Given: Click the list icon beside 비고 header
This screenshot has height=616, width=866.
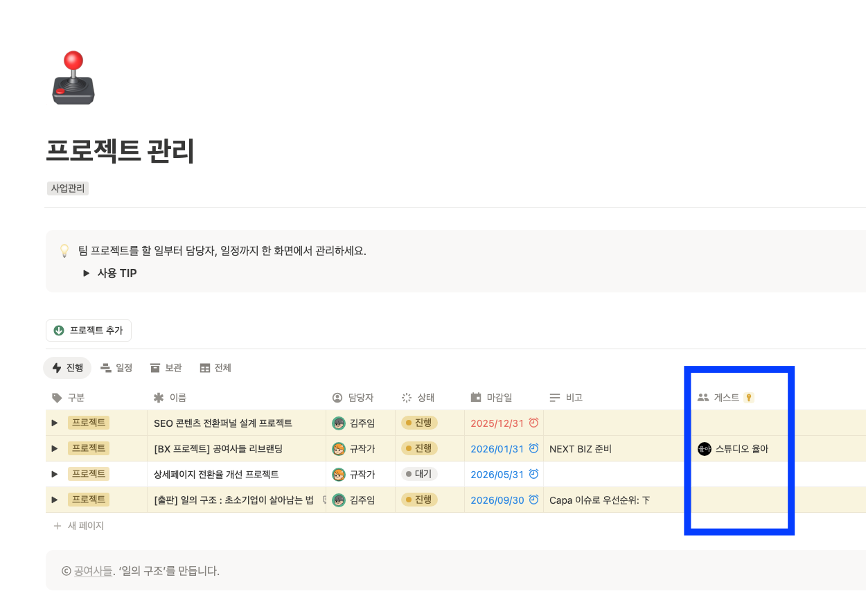Looking at the screenshot, I should pos(554,397).
